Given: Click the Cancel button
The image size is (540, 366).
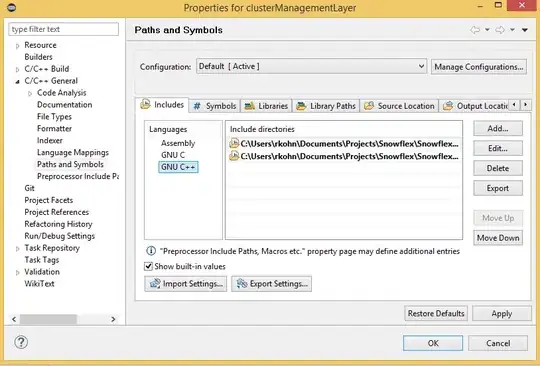Looking at the screenshot, I should 498,343.
